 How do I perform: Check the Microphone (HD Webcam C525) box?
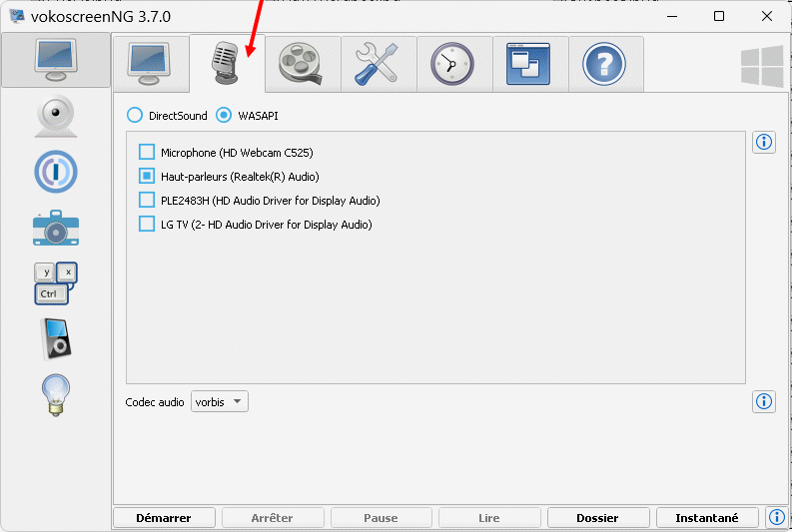coord(147,152)
